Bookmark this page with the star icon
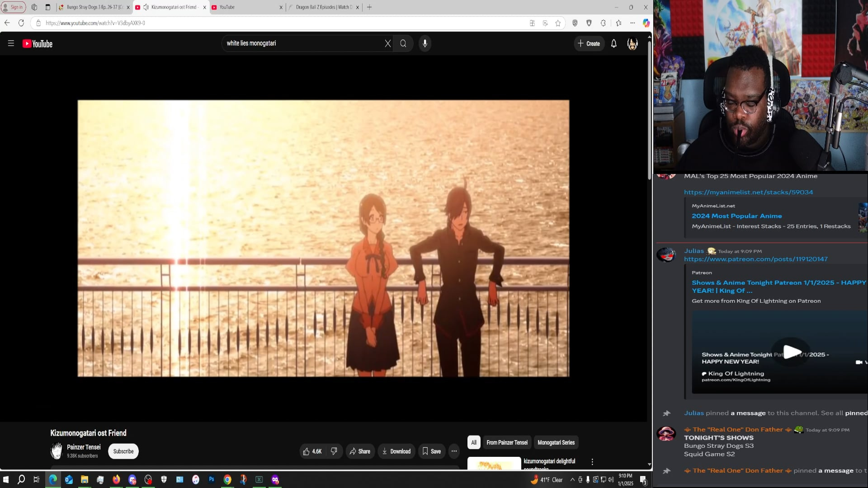Screen dimensions: 868x488 pyautogui.click(x=558, y=23)
